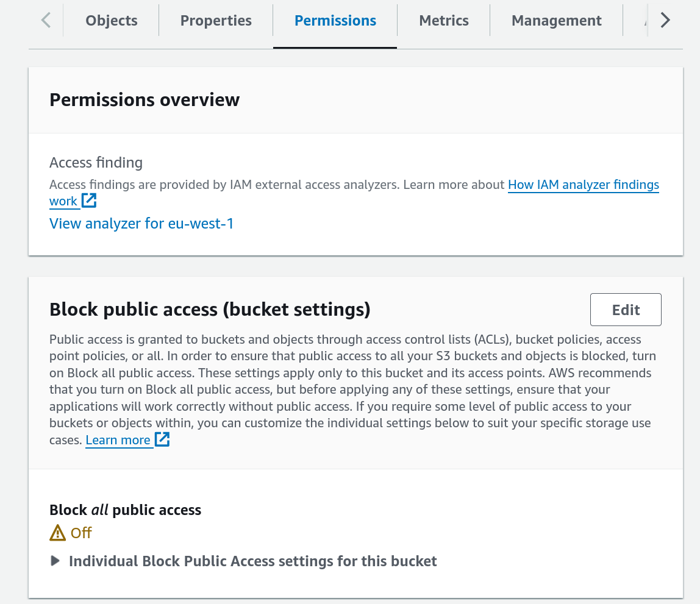Screen dimensions: 700x604
Task: Click the Block public access (bucket settings) heading
Action: pyautogui.click(x=209, y=309)
